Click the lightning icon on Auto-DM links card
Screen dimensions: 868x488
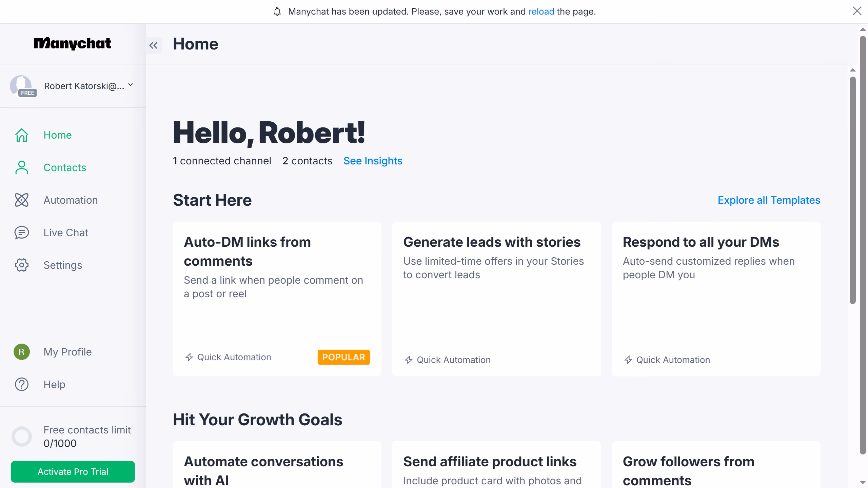pyautogui.click(x=189, y=357)
